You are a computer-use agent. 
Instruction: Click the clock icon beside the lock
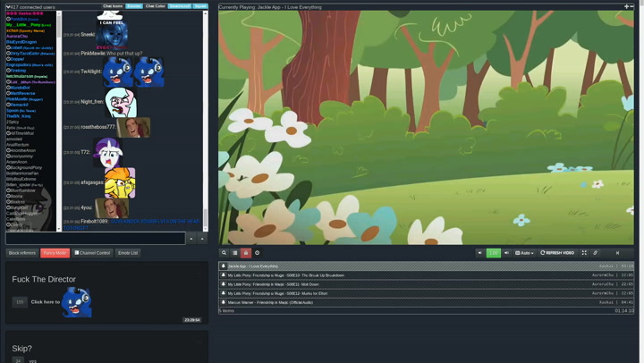257,253
